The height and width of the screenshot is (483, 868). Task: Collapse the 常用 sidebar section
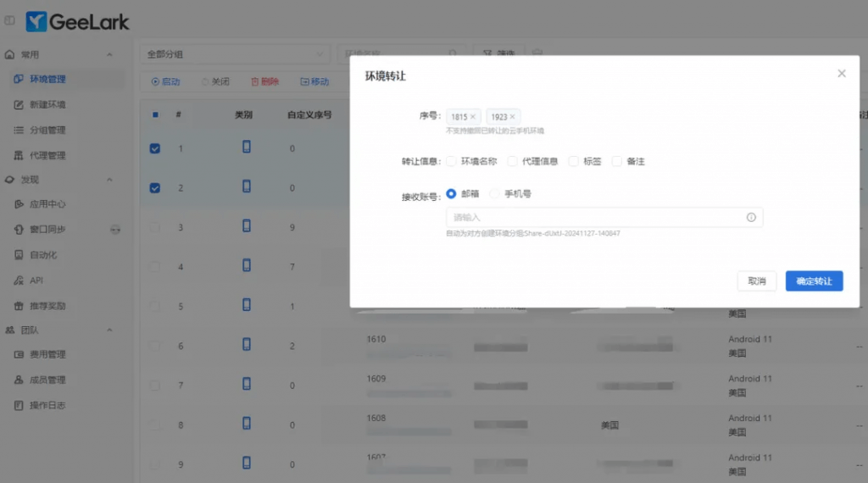109,55
